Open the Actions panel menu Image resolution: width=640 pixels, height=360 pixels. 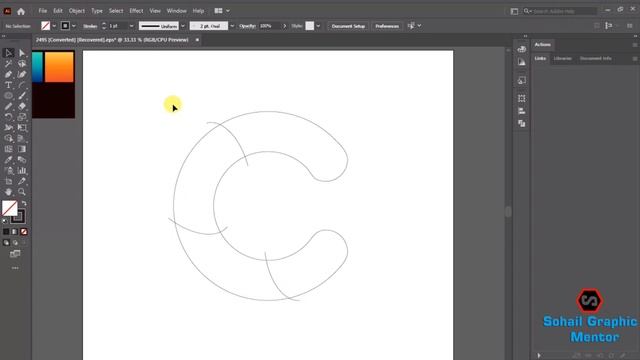pyautogui.click(x=635, y=45)
